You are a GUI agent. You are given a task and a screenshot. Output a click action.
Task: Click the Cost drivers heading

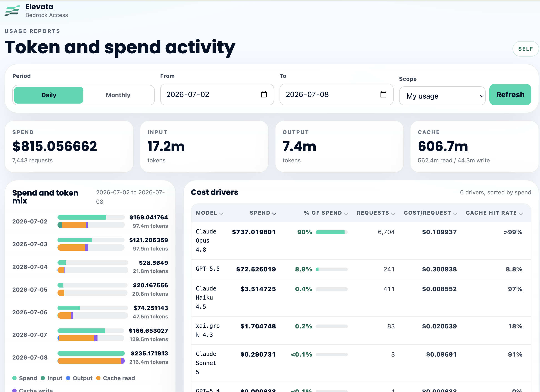coord(214,192)
